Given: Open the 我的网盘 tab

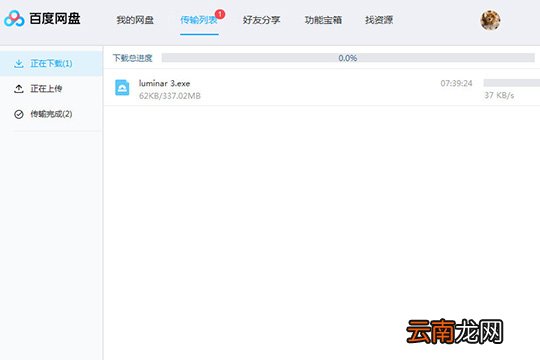Looking at the screenshot, I should click(135, 20).
